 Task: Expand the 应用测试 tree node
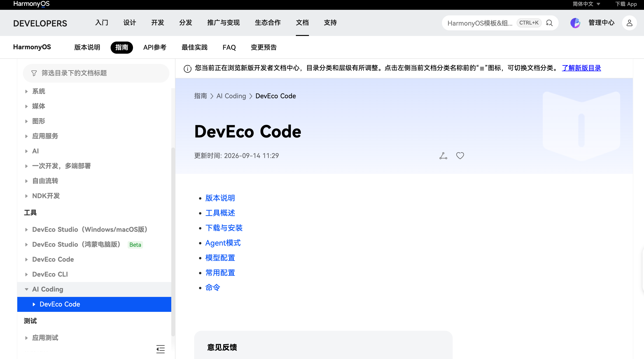[26, 338]
